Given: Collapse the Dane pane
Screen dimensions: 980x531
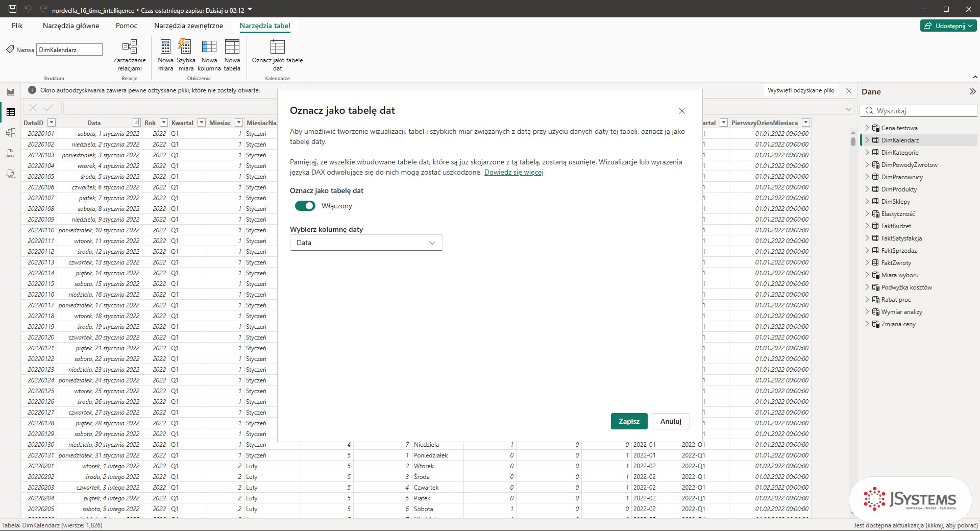Looking at the screenshot, I should (972, 91).
